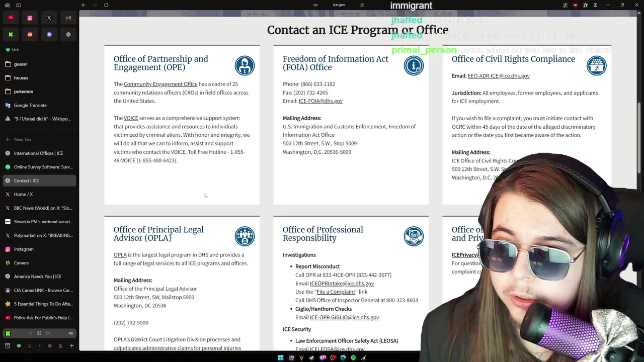Open the 9-11 Wikispooks tab
Screen dimensions: 644x362
[x=39, y=119]
